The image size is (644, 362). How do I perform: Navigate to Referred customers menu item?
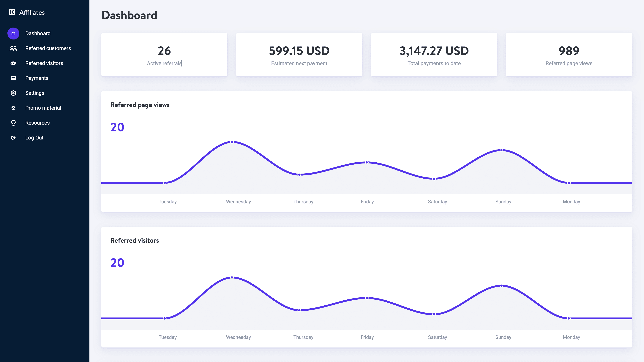[x=48, y=48]
